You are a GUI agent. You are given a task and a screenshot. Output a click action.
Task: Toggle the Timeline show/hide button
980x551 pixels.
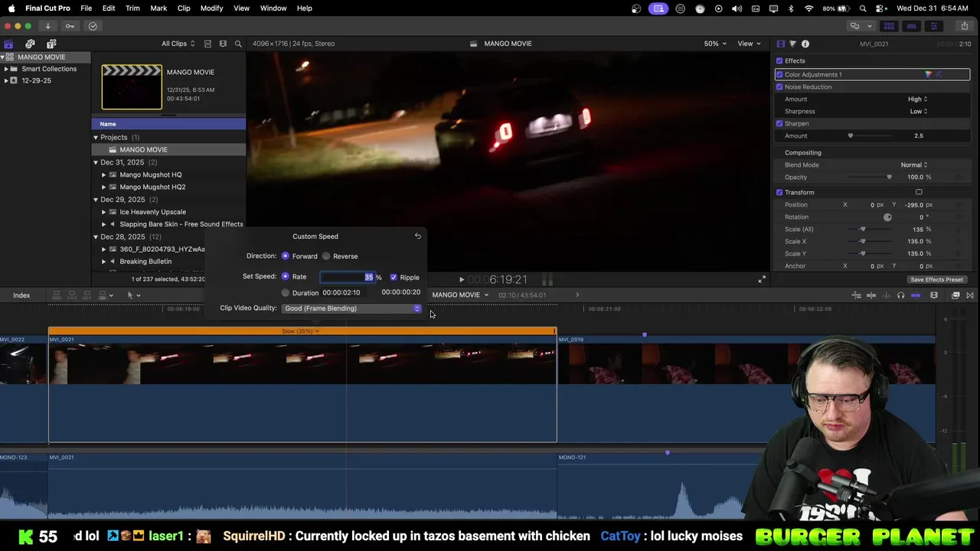point(911,26)
